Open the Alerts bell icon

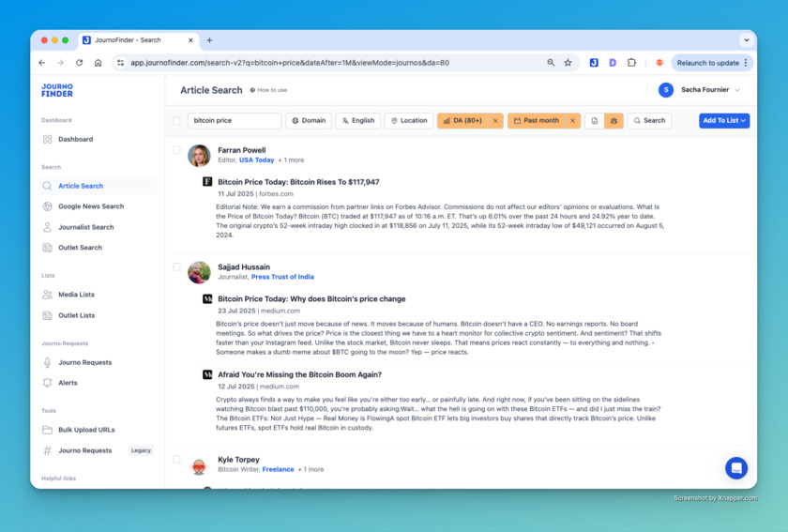pos(47,383)
